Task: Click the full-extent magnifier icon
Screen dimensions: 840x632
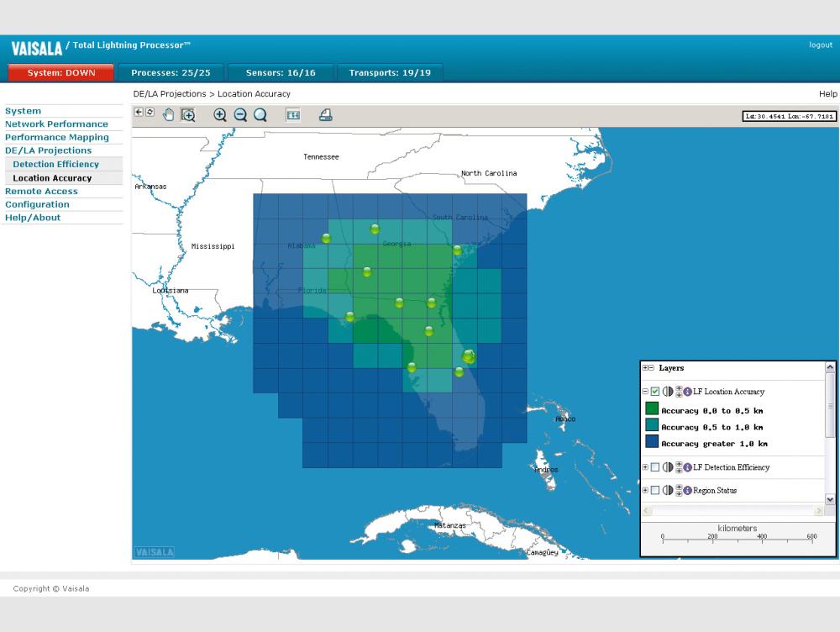Action: (x=260, y=115)
